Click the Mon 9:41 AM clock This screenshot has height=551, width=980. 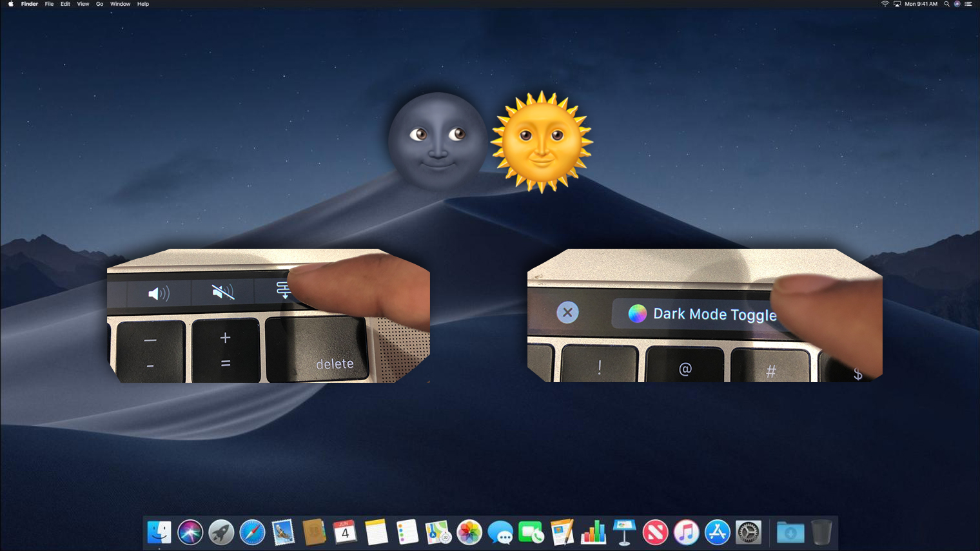click(x=921, y=4)
